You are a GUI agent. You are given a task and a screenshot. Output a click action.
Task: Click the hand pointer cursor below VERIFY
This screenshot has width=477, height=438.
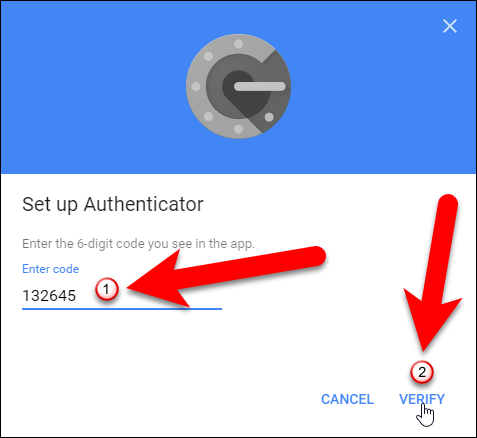coord(425,415)
